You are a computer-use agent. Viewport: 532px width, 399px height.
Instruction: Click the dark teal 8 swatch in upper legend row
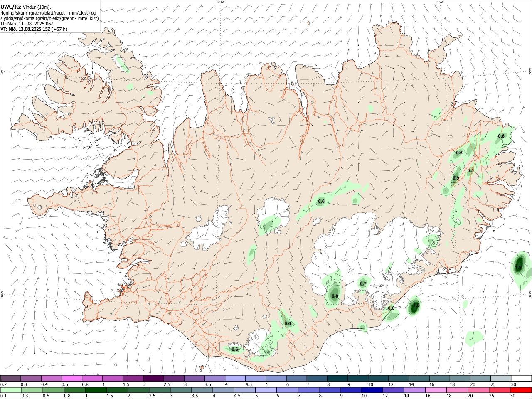[337, 378]
